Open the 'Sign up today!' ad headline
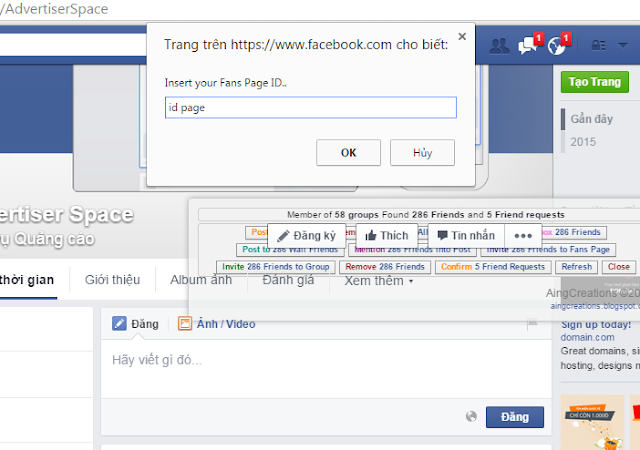Image resolution: width=640 pixels, height=450 pixels. 596,325
